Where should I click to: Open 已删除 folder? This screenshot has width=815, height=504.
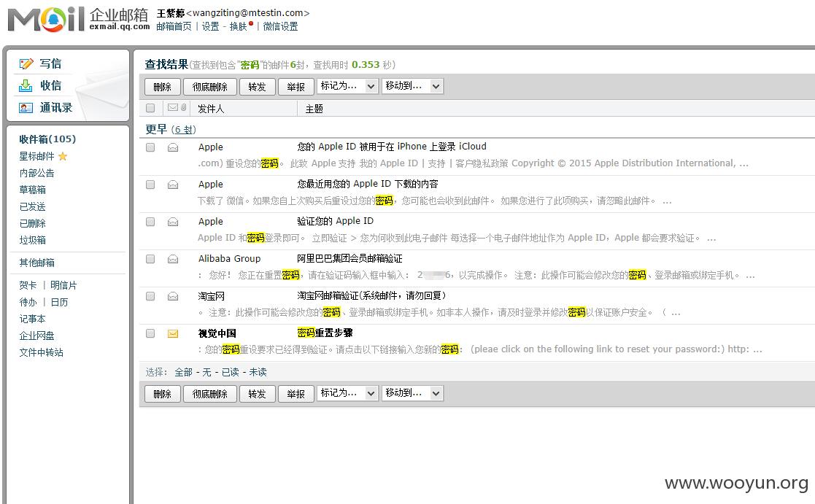32,223
